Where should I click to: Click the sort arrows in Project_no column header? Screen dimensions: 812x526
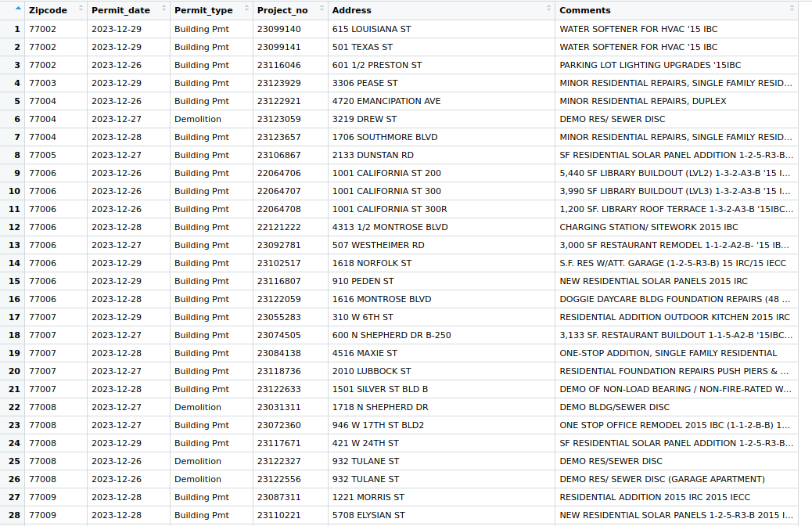pyautogui.click(x=322, y=9)
